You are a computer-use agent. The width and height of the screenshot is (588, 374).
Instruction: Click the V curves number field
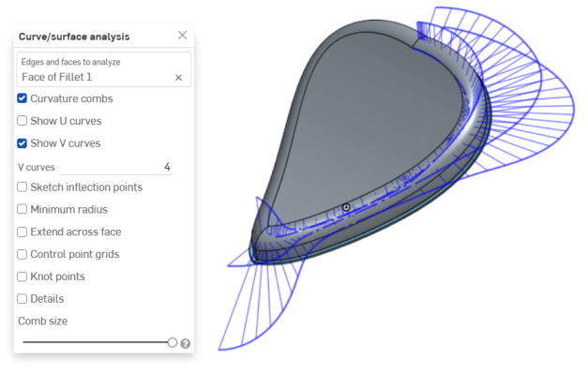(x=116, y=167)
